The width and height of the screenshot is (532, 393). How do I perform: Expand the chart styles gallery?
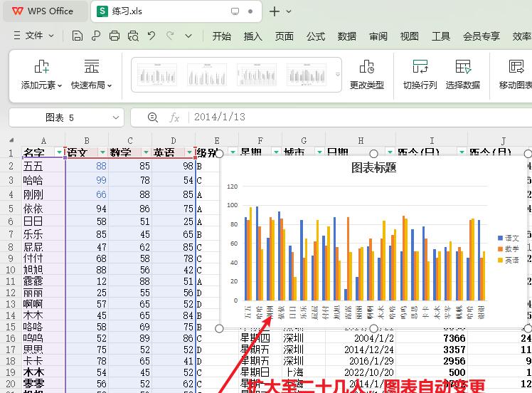[x=338, y=74]
